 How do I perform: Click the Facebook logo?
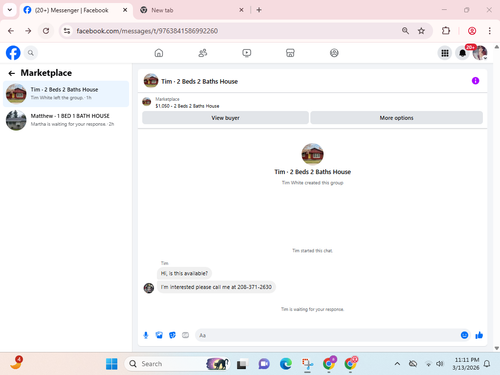13,53
